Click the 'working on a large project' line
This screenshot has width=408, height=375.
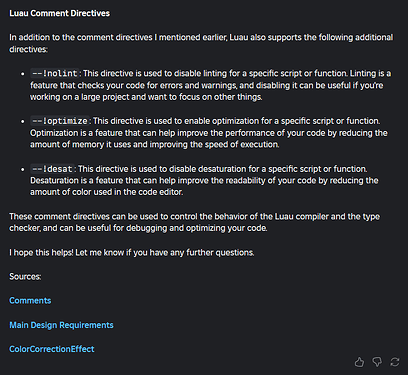146,97
